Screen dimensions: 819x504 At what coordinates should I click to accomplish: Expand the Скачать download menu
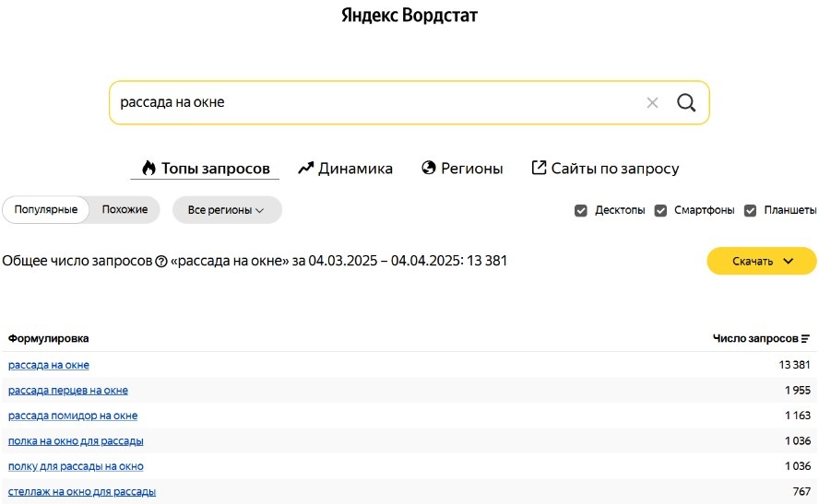pos(762,261)
